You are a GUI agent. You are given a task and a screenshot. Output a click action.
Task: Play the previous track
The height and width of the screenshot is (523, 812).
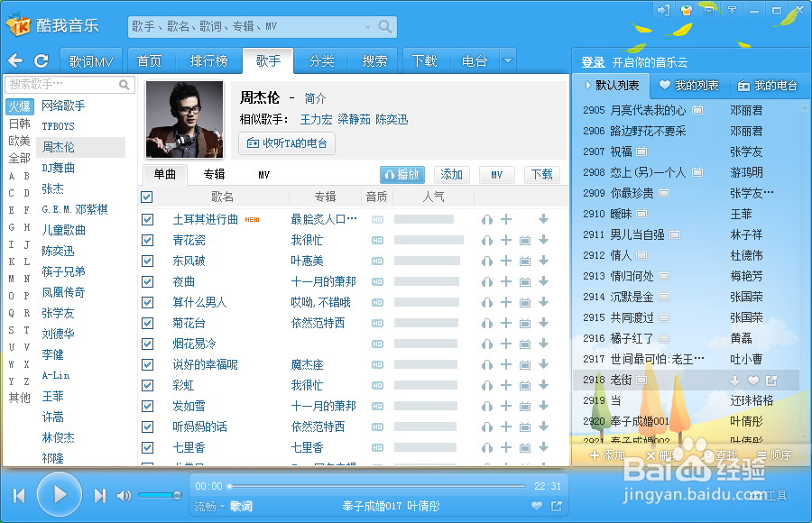pyautogui.click(x=19, y=496)
